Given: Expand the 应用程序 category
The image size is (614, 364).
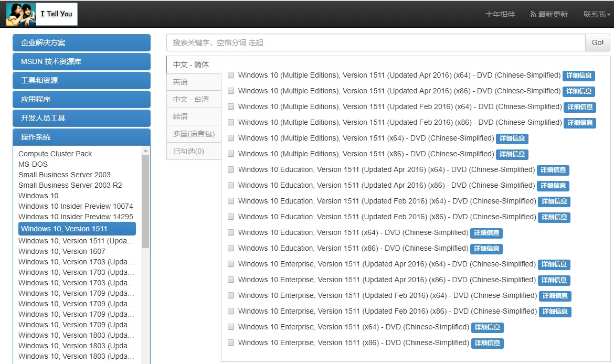Looking at the screenshot, I should [x=81, y=100].
